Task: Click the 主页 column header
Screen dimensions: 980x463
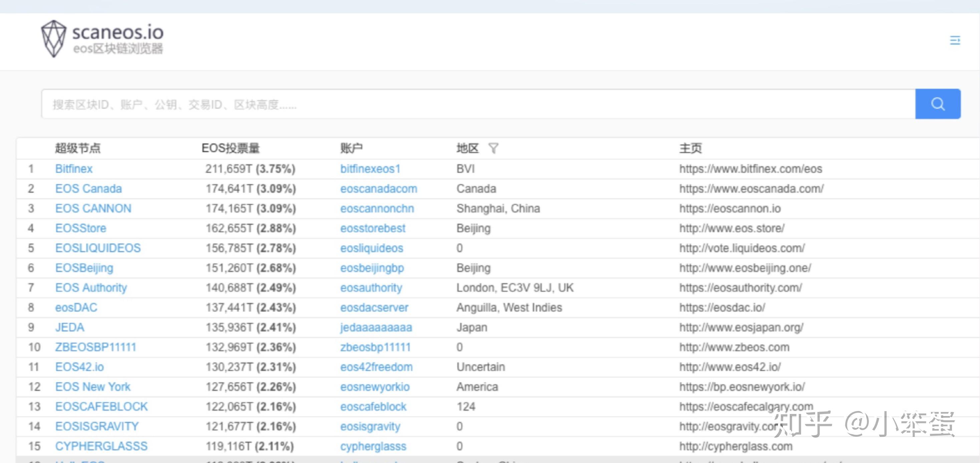Action: point(691,148)
